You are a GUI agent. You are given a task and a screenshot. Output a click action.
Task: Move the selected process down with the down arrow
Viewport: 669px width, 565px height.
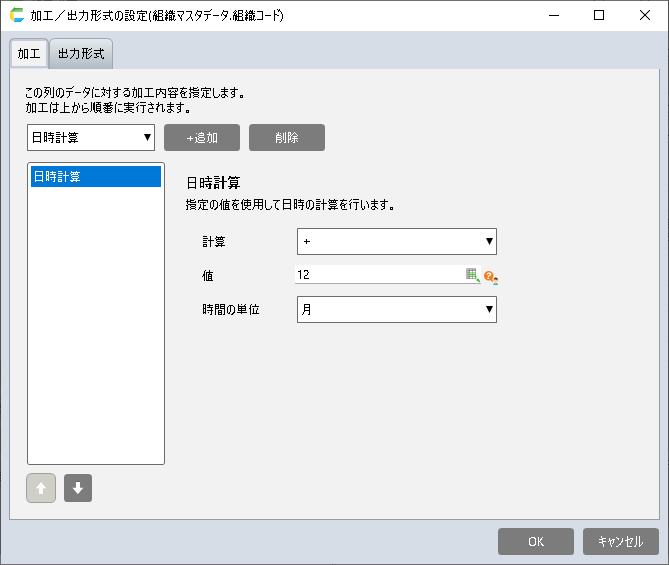point(78,488)
